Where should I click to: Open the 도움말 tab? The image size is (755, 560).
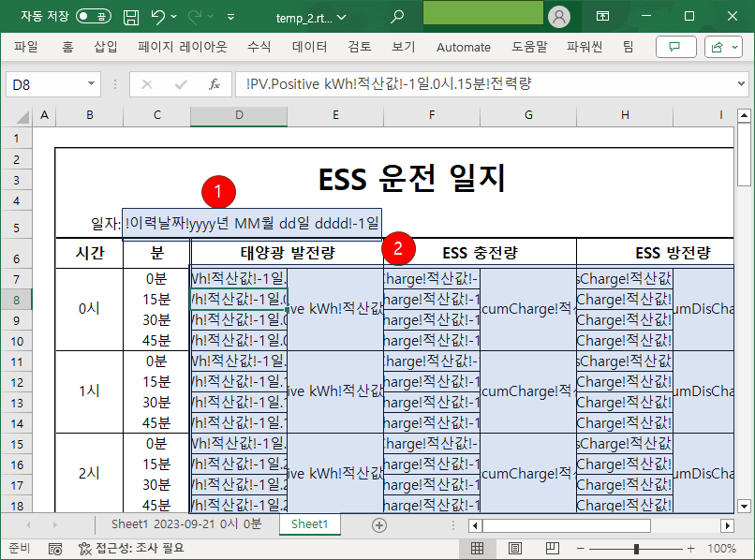(x=529, y=47)
